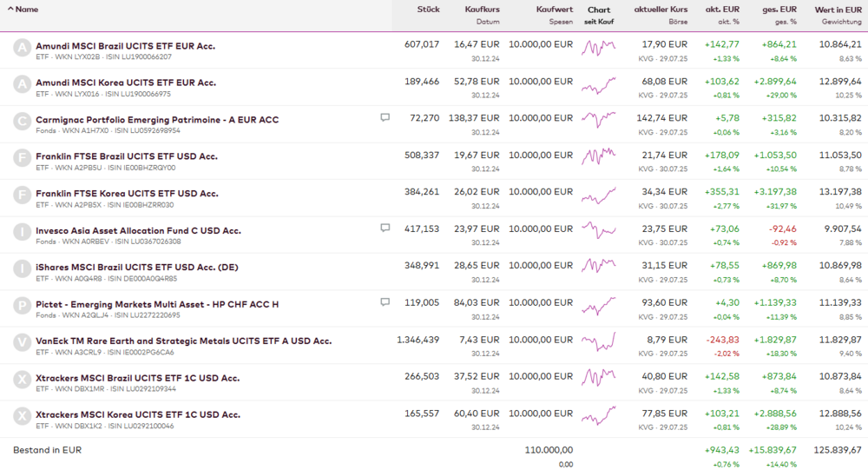Screen dimensions: 868x470
Task: Sort by the Stück column header
Action: click(428, 10)
